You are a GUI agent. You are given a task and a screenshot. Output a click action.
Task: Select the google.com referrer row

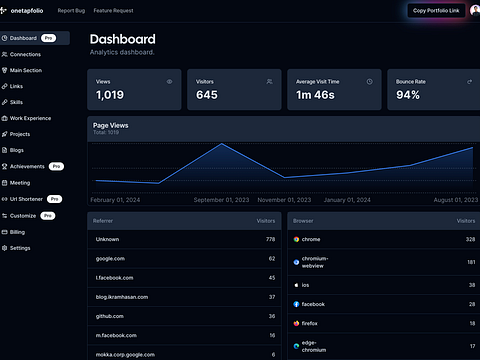coord(184,259)
